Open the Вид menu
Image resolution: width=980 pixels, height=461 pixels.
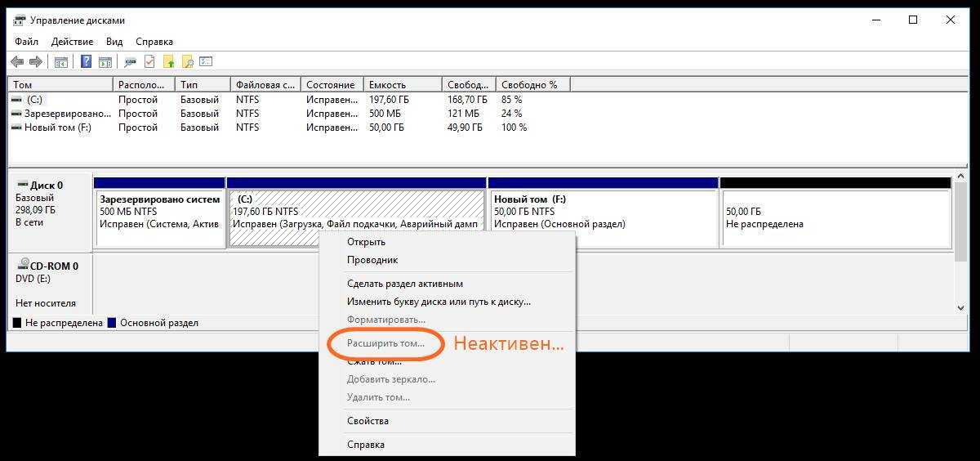(x=114, y=41)
